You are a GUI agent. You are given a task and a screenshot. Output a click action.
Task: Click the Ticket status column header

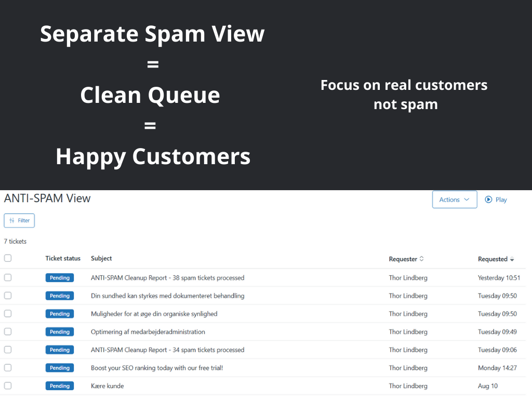tap(63, 258)
